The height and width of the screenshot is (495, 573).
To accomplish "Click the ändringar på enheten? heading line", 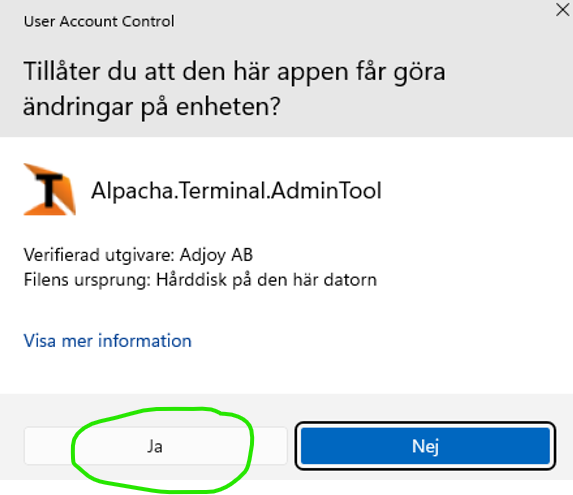I will pyautogui.click(x=152, y=107).
